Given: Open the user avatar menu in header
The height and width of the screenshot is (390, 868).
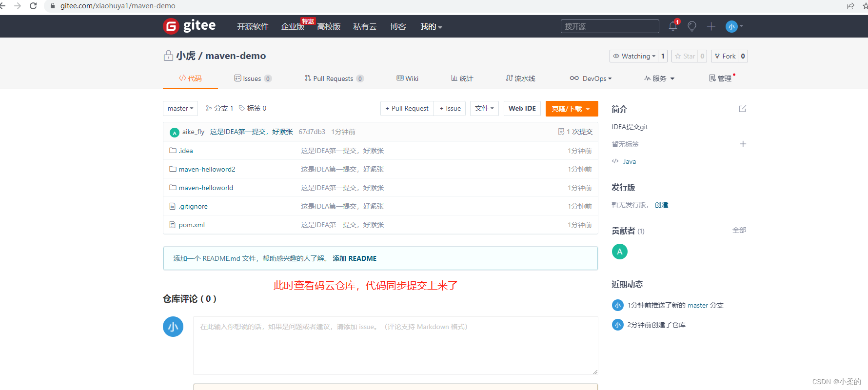Looking at the screenshot, I should tap(734, 26).
